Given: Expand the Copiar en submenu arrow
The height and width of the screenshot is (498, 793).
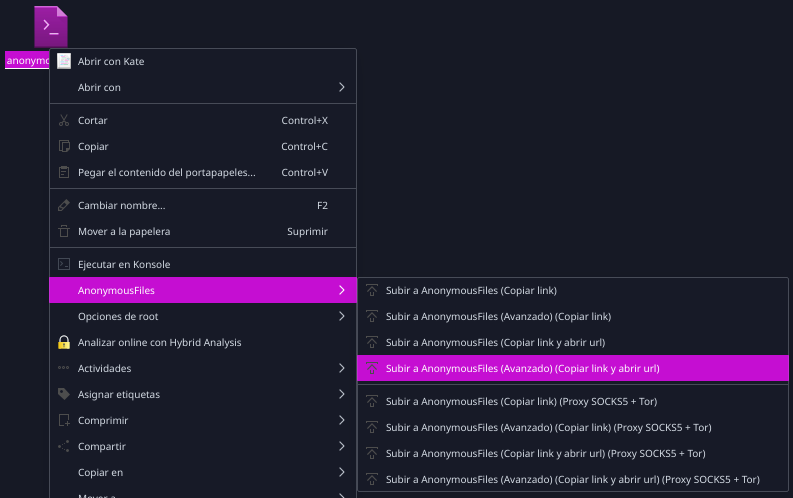Looking at the screenshot, I should (x=342, y=472).
